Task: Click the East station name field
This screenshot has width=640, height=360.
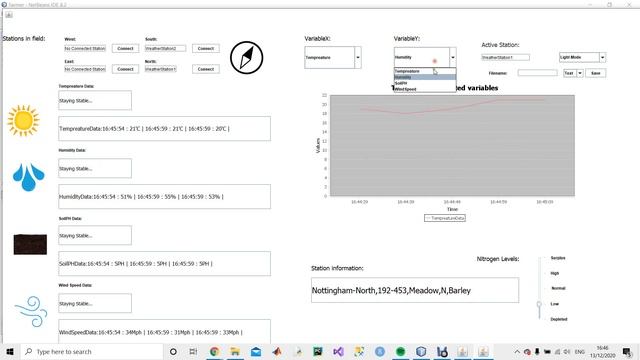Action: pyautogui.click(x=85, y=69)
